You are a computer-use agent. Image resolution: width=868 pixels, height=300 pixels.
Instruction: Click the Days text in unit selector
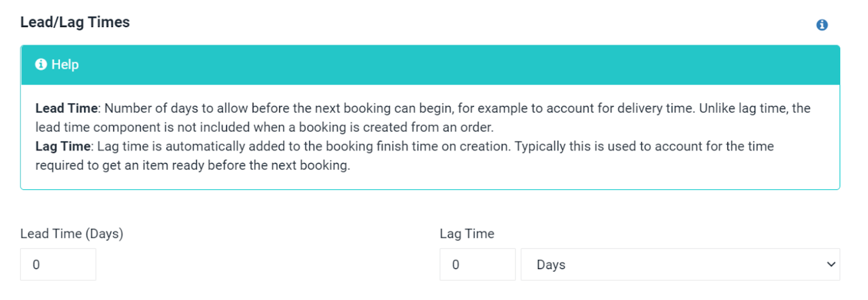point(551,265)
